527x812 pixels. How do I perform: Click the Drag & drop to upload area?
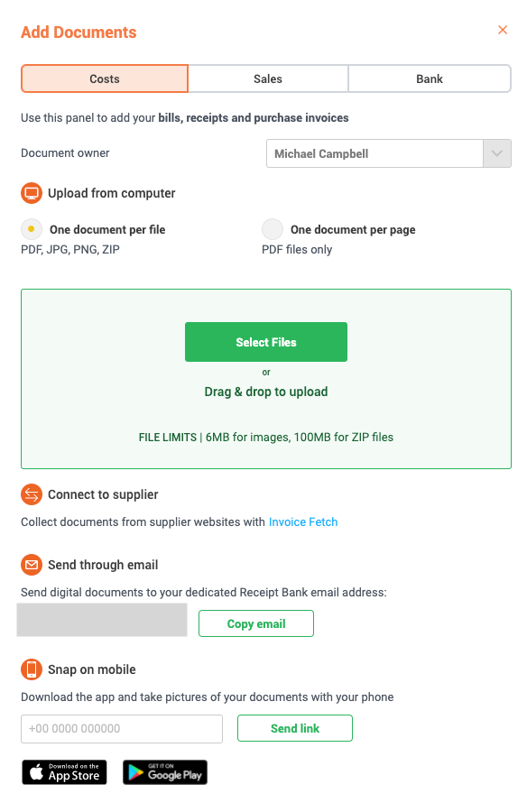click(266, 392)
